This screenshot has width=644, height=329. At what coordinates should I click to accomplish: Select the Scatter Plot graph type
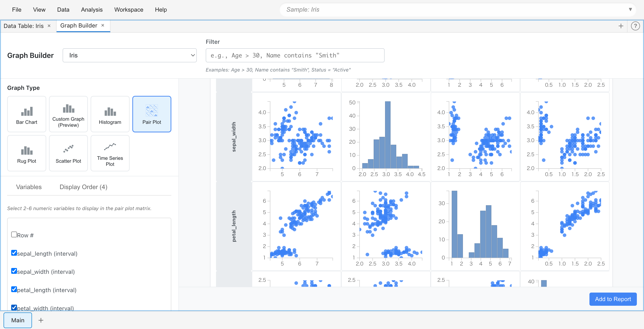click(x=68, y=153)
